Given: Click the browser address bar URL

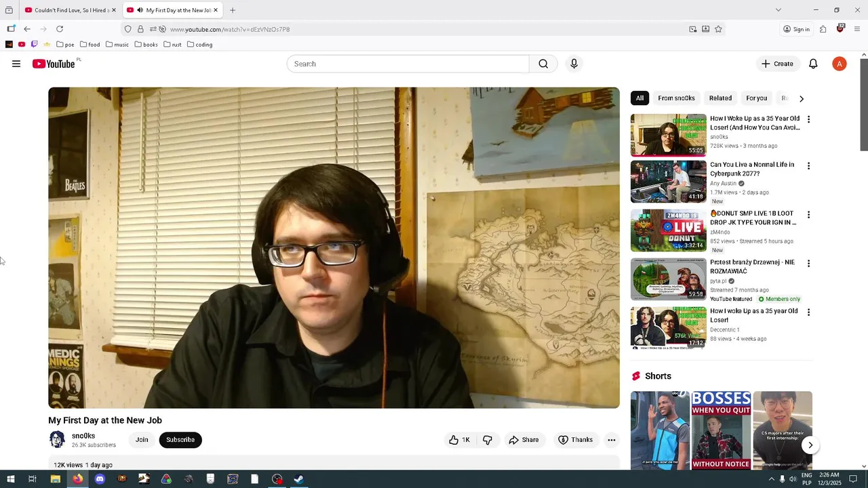Looking at the screenshot, I should [230, 29].
